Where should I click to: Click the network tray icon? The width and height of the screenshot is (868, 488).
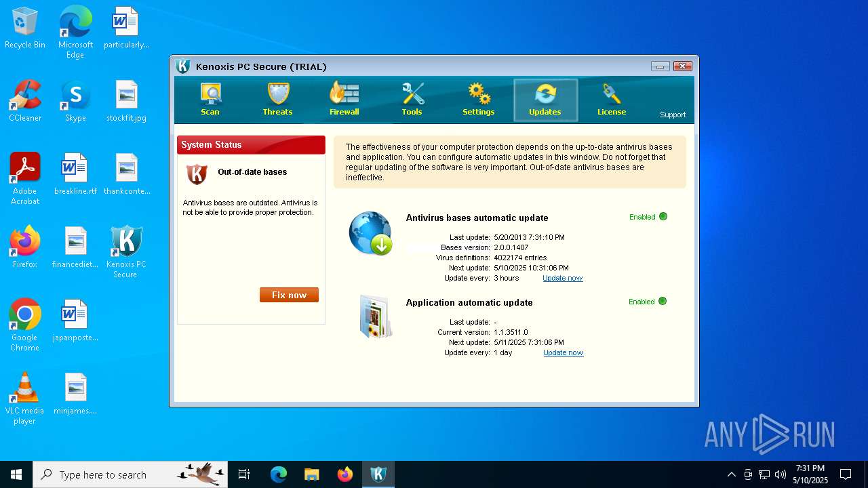pos(764,474)
